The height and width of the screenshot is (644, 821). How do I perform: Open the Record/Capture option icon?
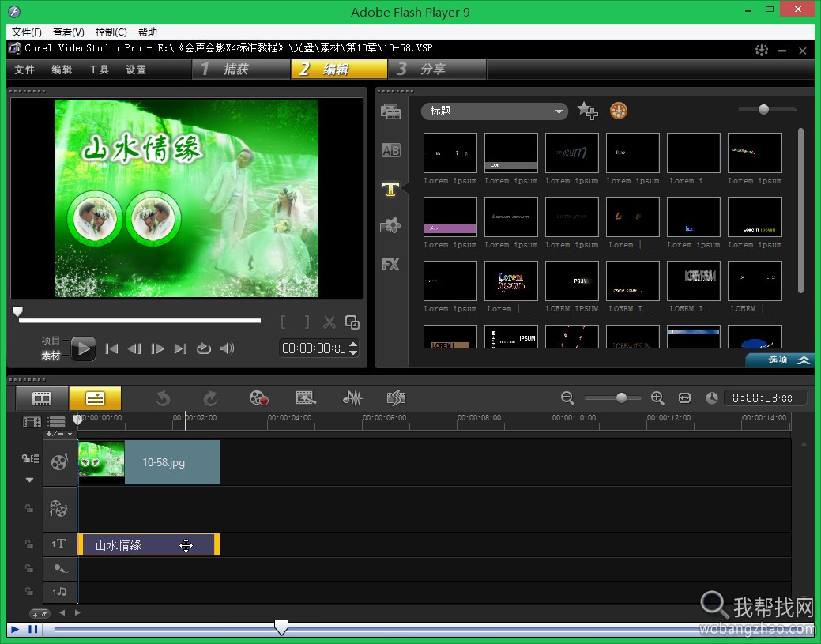pyautogui.click(x=258, y=398)
